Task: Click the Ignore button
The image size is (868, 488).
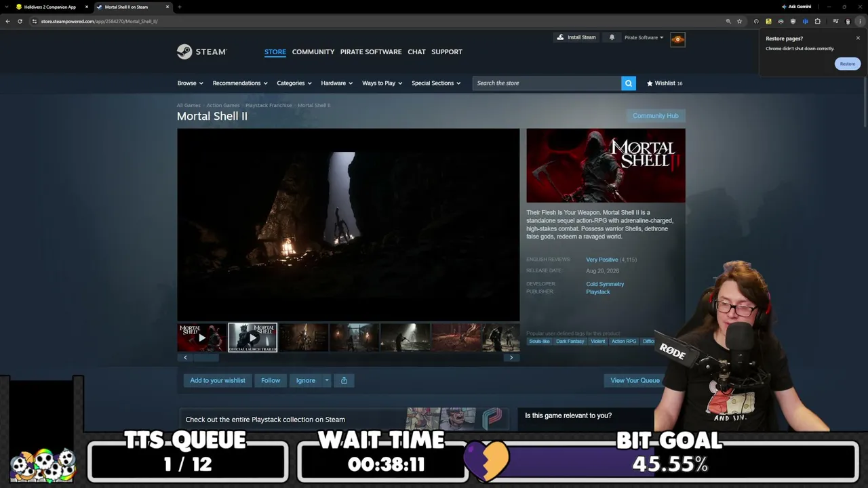Action: tap(306, 380)
